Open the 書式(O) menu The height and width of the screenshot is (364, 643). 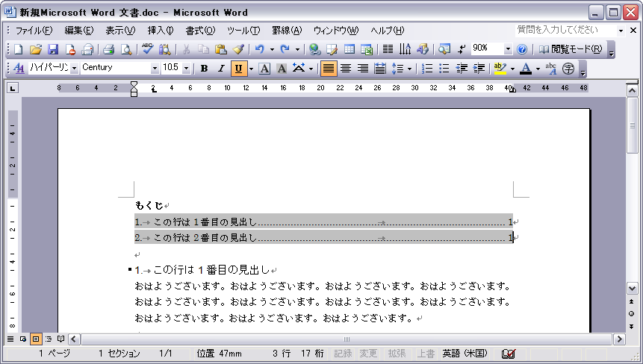(200, 31)
